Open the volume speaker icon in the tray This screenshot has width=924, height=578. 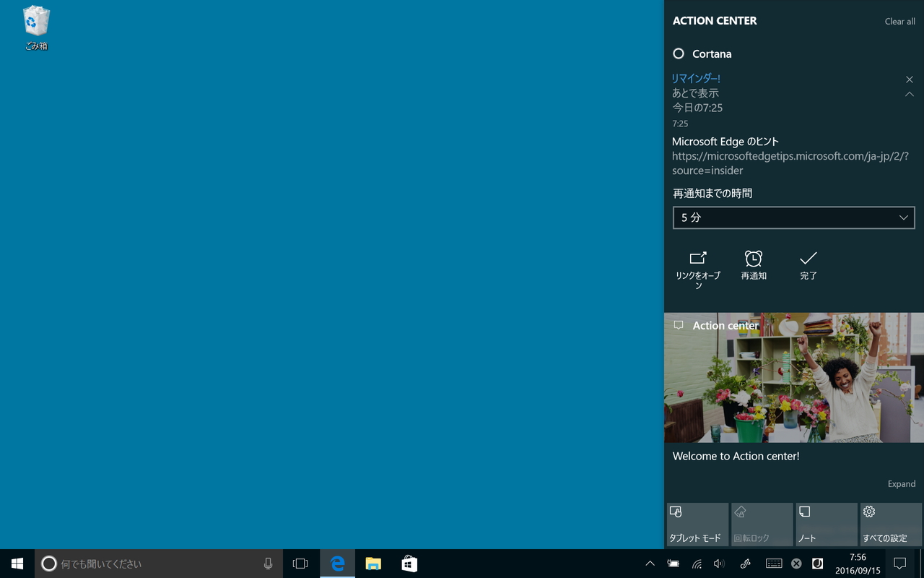pos(719,564)
